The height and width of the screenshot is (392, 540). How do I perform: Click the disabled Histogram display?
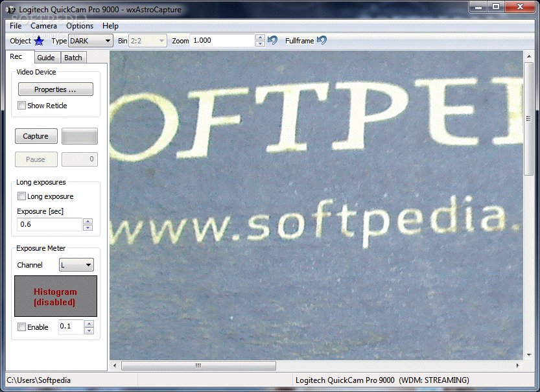click(x=56, y=296)
